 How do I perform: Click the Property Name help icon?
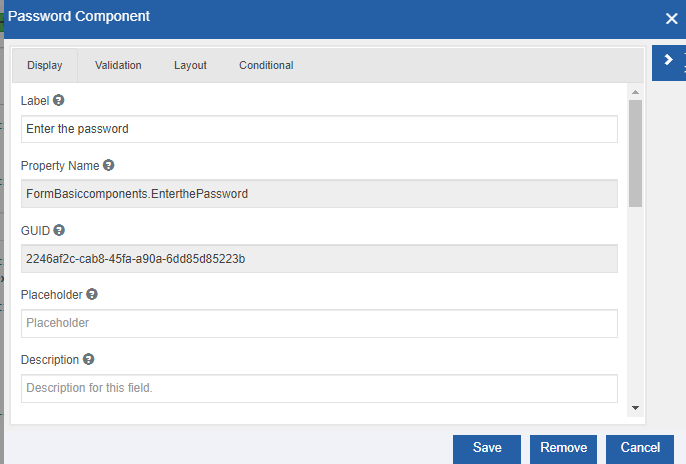108,165
